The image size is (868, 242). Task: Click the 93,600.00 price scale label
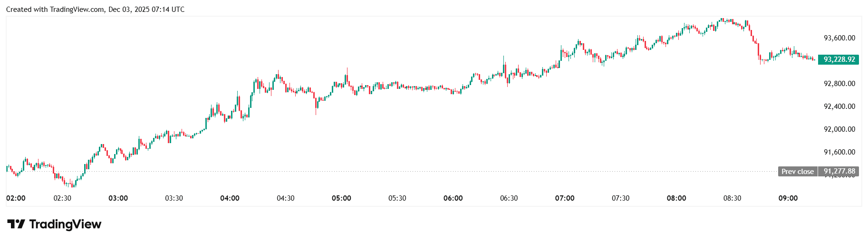coord(839,38)
